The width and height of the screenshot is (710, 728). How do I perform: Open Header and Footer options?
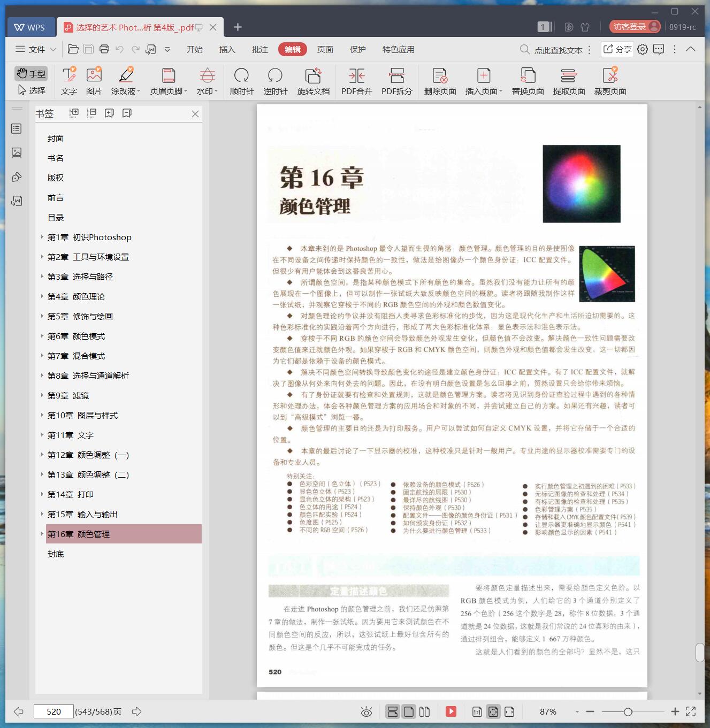point(169,81)
